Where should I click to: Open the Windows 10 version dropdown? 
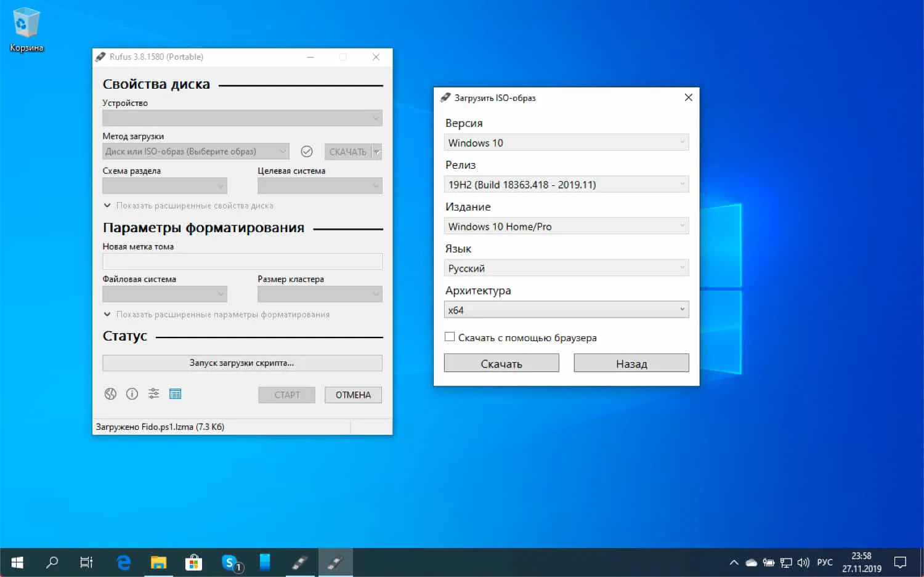pyautogui.click(x=566, y=143)
